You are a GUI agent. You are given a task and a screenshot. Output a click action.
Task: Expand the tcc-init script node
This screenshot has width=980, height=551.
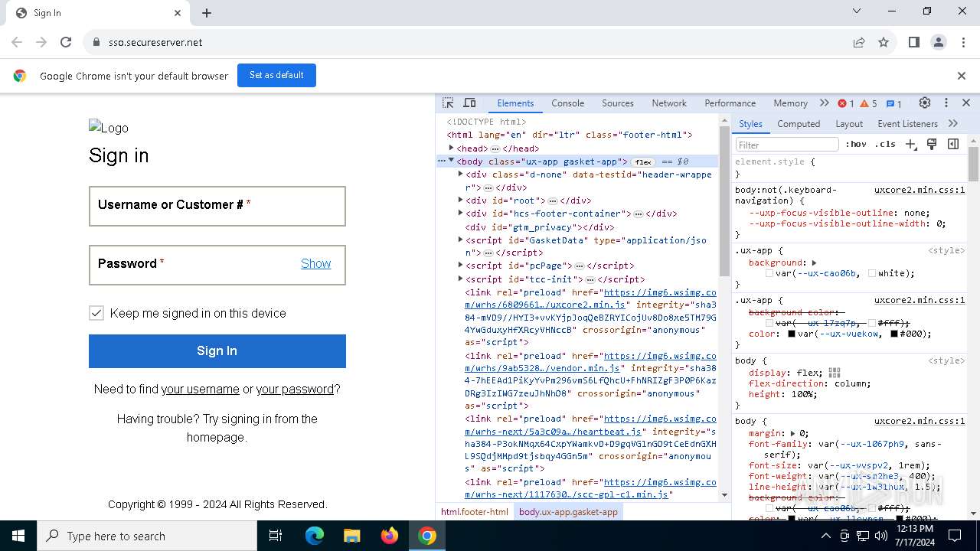coord(460,279)
